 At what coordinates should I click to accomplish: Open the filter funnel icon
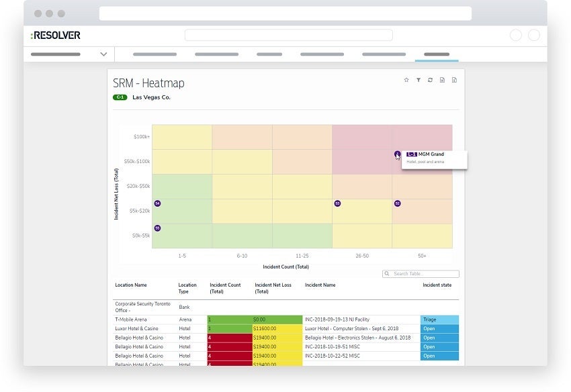click(x=418, y=80)
